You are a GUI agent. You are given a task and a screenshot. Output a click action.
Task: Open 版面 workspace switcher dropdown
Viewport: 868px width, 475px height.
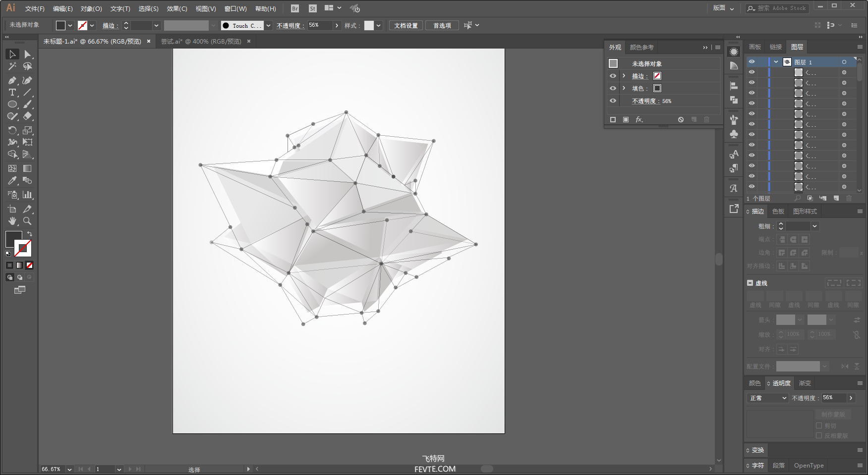tap(723, 8)
